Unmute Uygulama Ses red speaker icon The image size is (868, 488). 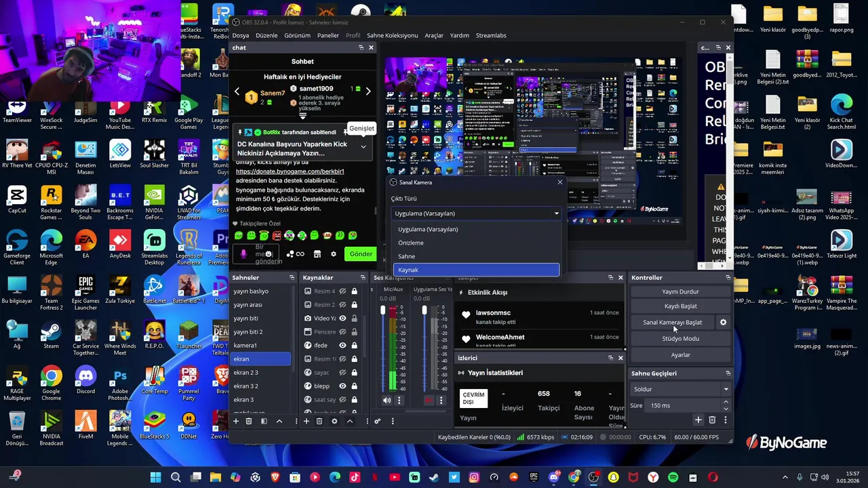(x=429, y=400)
